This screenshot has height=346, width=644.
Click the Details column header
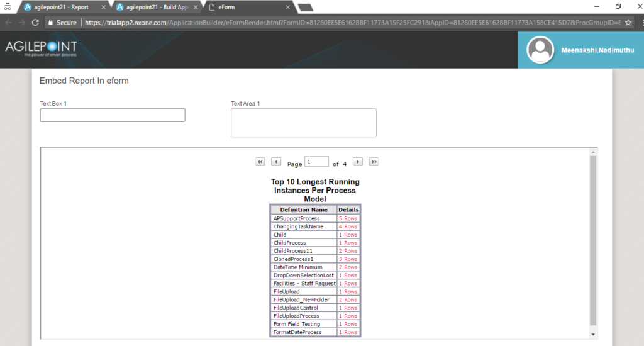(x=348, y=209)
